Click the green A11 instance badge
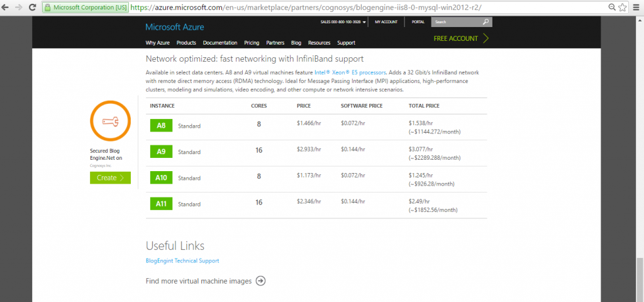Viewport: 644px width, 302px height. point(161,203)
